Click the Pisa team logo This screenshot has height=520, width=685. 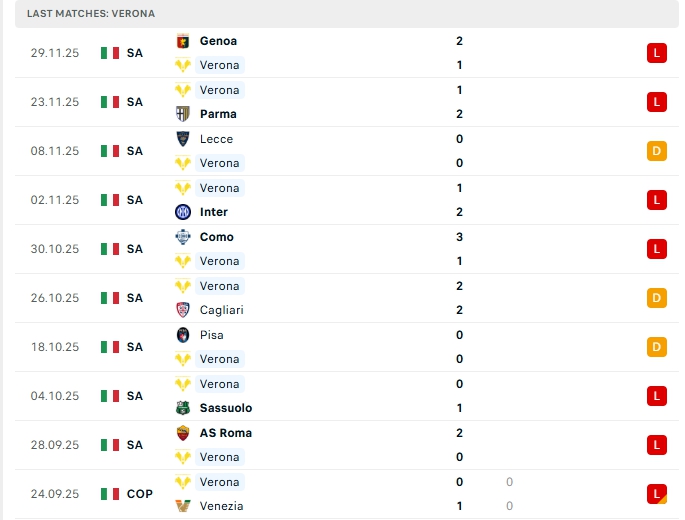pos(182,335)
